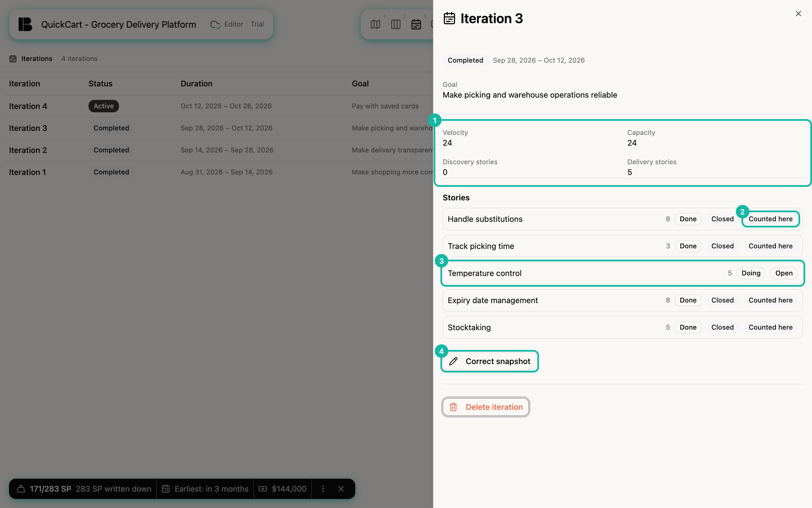The height and width of the screenshot is (508, 812).
Task: Open the three-dot menu in bottom bar
Action: (x=323, y=489)
